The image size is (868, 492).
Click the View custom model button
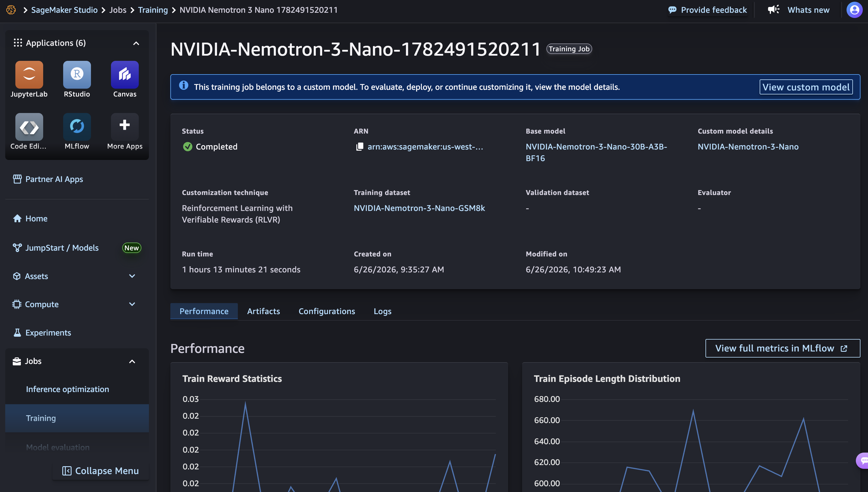tap(806, 87)
